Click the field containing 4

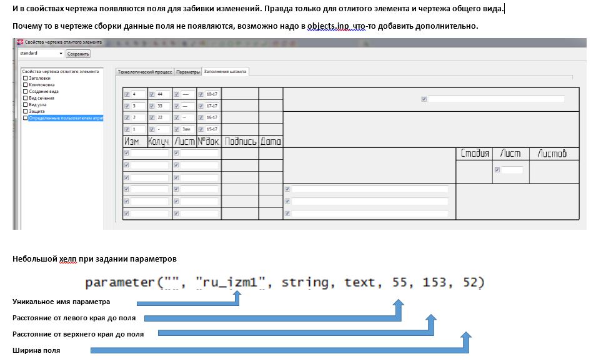tap(138, 94)
